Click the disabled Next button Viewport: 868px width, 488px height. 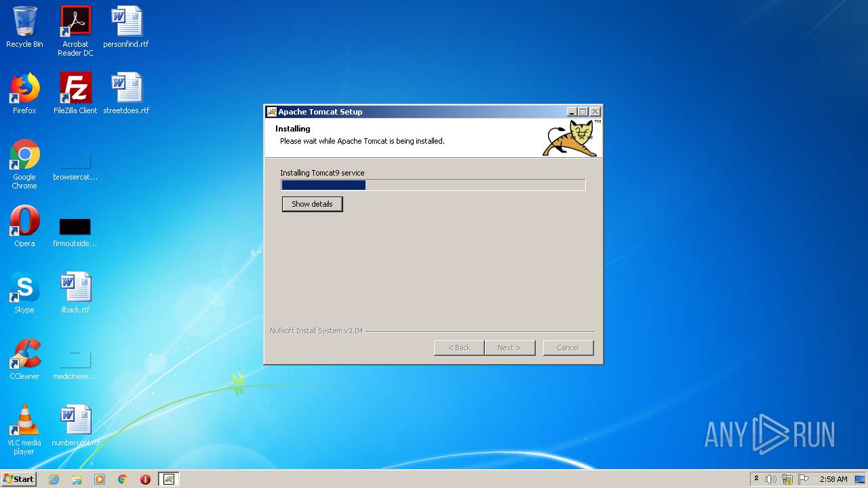[510, 348]
